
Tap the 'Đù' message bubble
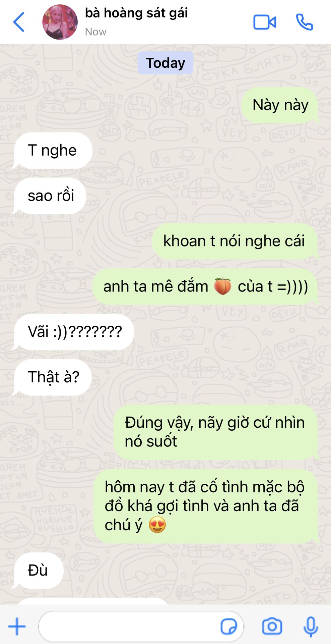[38, 570]
